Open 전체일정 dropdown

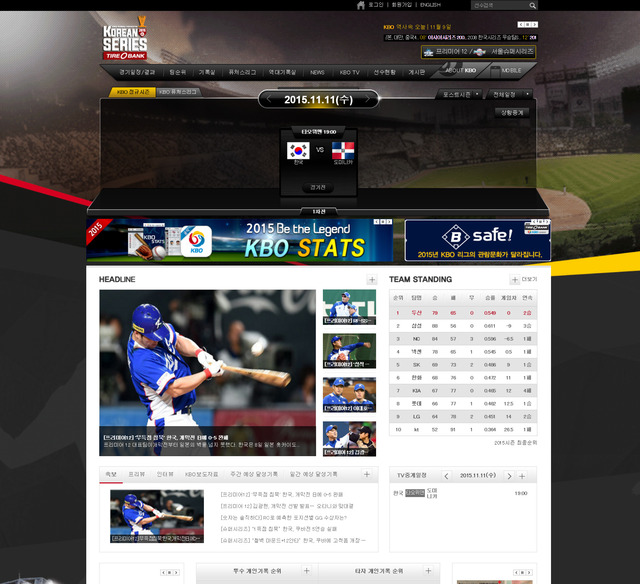tap(509, 95)
